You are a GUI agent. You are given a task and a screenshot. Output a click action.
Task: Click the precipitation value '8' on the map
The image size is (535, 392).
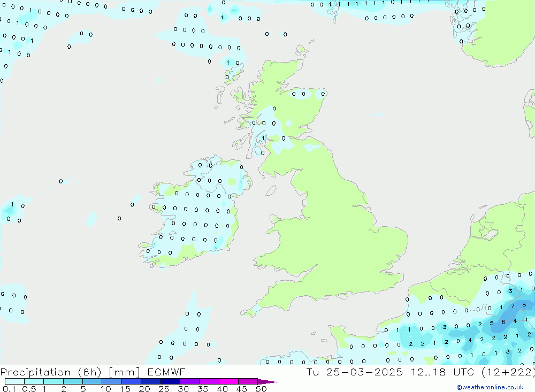pos(524,305)
